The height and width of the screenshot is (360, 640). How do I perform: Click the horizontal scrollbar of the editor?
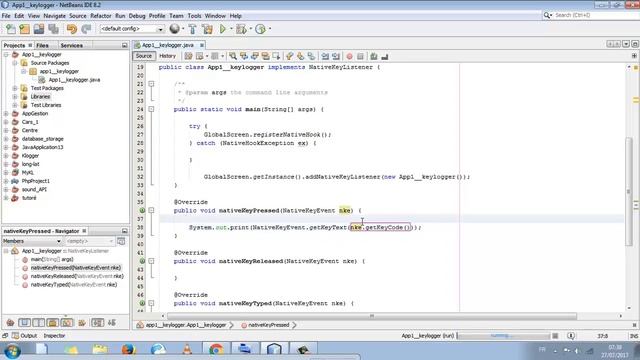point(372,316)
